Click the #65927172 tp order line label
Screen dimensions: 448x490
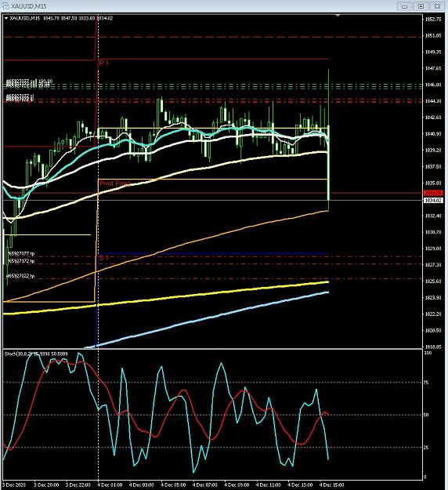click(20, 260)
